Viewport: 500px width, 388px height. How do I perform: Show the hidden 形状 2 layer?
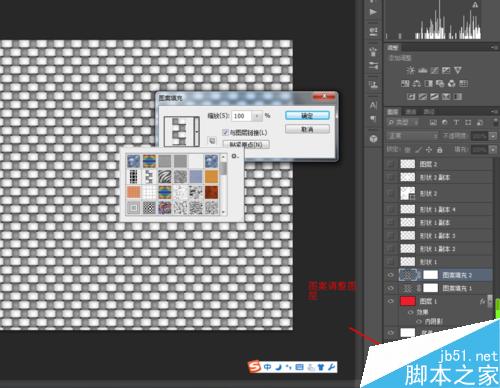coord(391,193)
